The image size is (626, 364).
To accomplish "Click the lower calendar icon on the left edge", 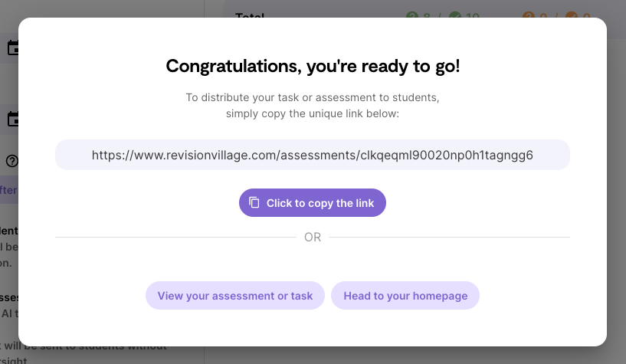I will pyautogui.click(x=12, y=119).
